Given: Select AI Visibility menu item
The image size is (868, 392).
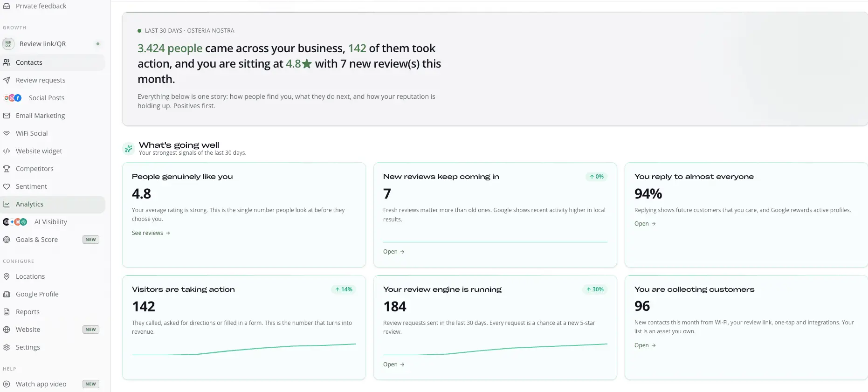Looking at the screenshot, I should pyautogui.click(x=53, y=222).
